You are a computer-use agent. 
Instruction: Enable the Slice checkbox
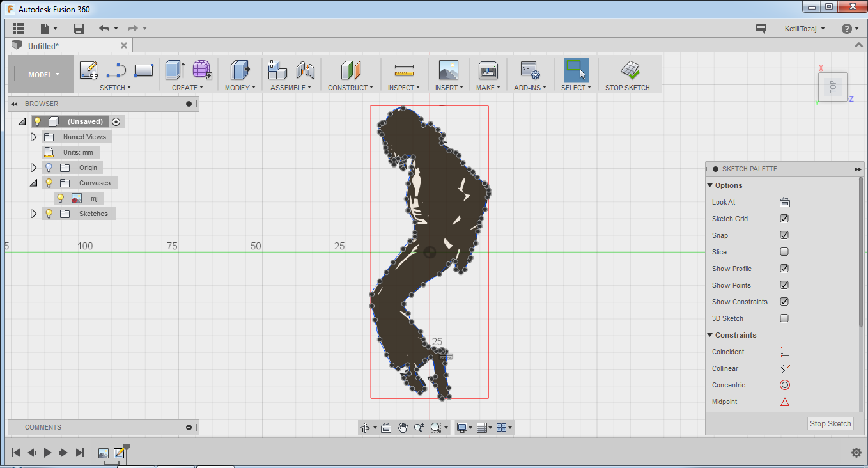[x=784, y=252]
